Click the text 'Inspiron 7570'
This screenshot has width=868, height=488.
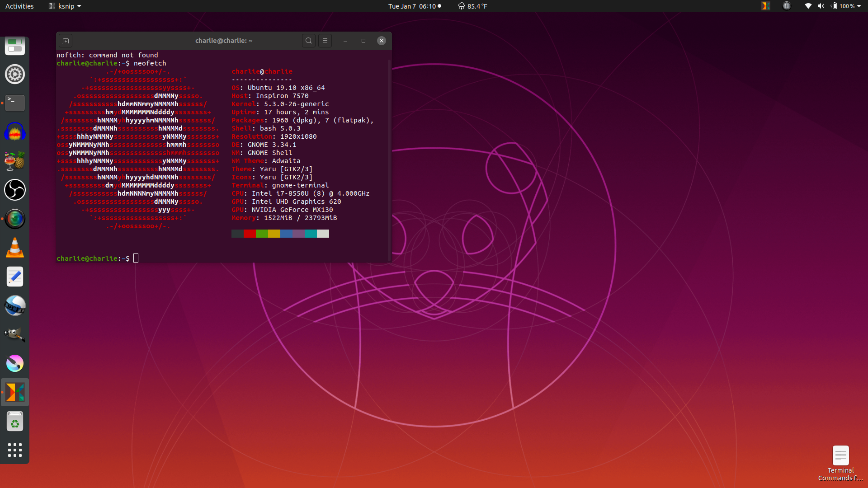(x=282, y=96)
